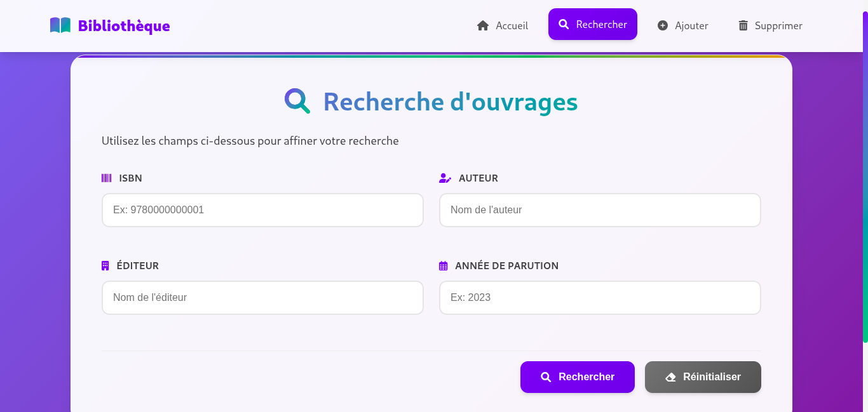
Task: Click the eraser icon inside Réinitialiser button
Action: [x=671, y=376]
